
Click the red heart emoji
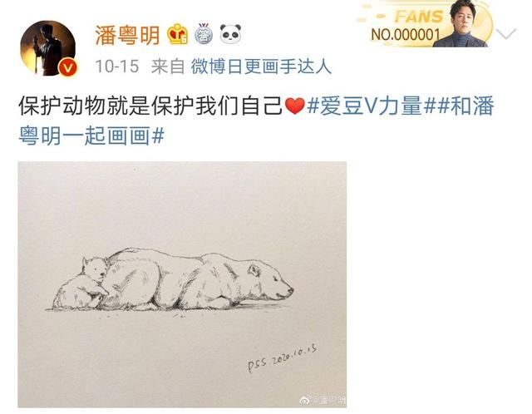click(295, 106)
